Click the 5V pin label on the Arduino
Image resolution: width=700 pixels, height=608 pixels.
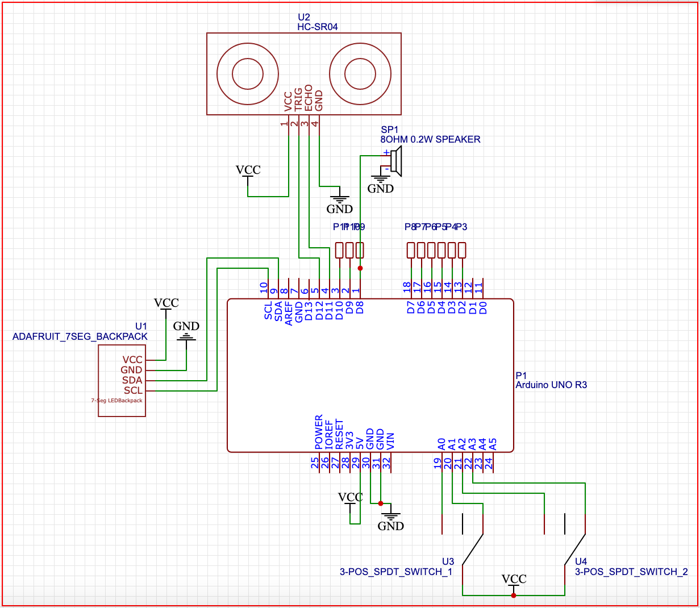pyautogui.click(x=360, y=444)
